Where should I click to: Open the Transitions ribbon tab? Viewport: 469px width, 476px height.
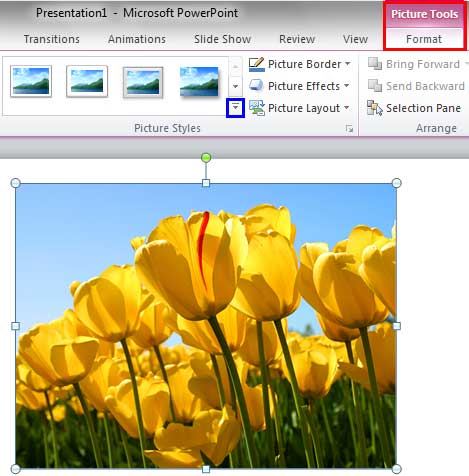point(52,39)
